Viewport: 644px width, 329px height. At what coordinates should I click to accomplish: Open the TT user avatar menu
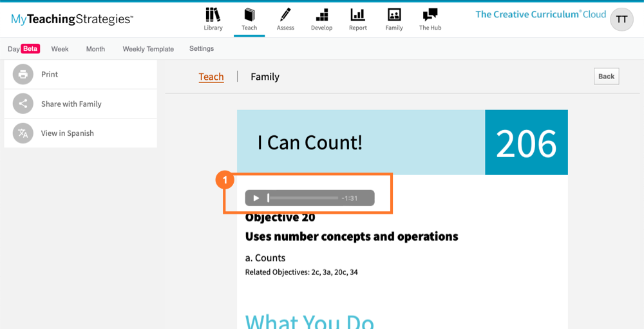point(621,19)
